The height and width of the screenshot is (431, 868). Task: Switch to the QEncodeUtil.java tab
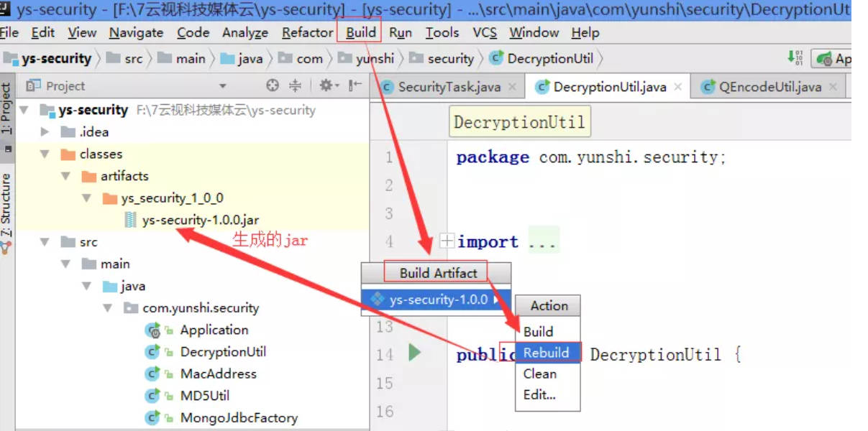click(769, 87)
